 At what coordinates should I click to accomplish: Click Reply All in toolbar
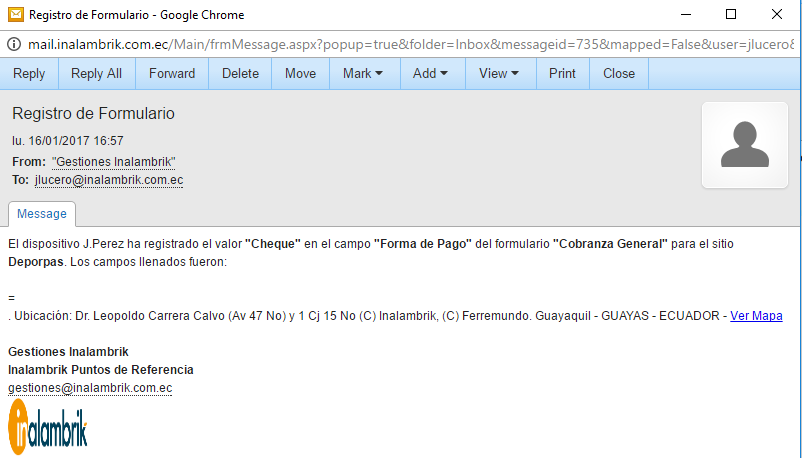coord(97,74)
